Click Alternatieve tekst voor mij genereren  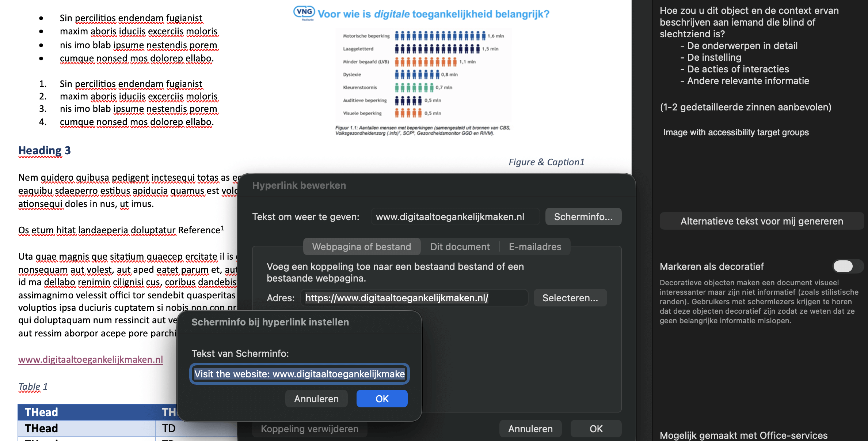point(761,221)
